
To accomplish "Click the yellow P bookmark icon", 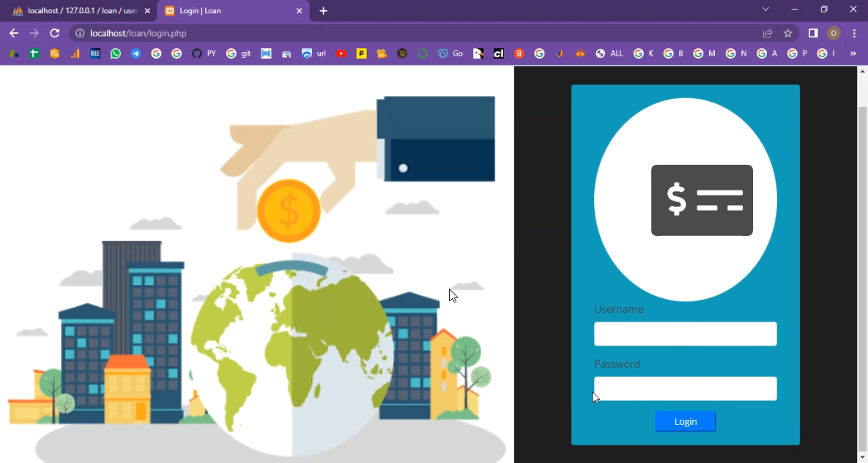I will click(361, 53).
